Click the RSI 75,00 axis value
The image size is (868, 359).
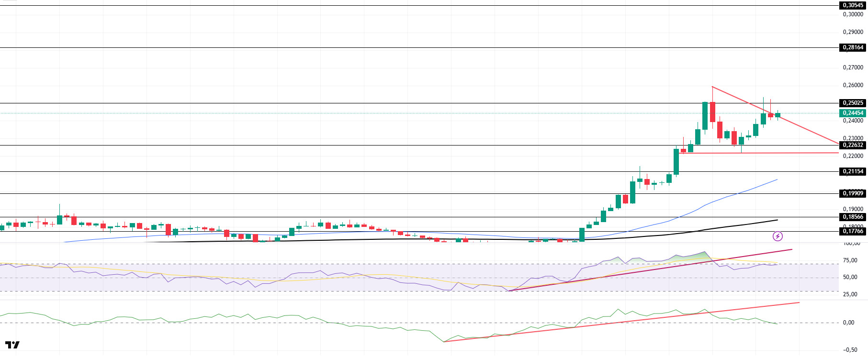[850, 260]
